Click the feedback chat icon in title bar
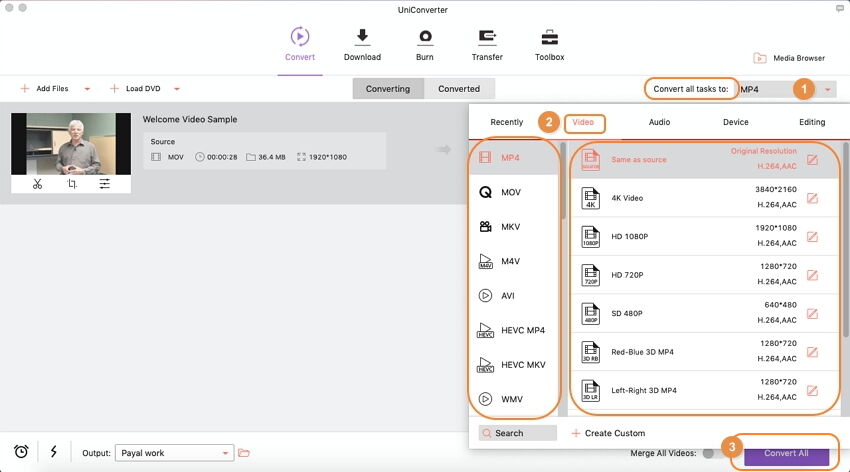 click(x=840, y=9)
